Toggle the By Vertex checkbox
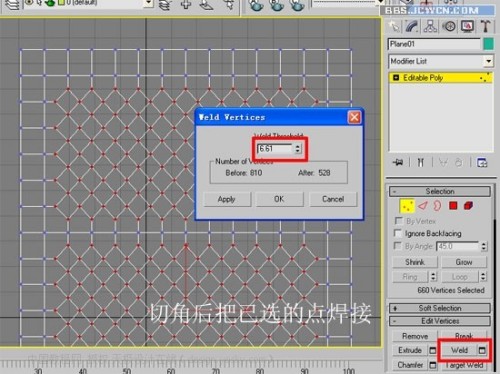500x374 pixels. coord(397,221)
